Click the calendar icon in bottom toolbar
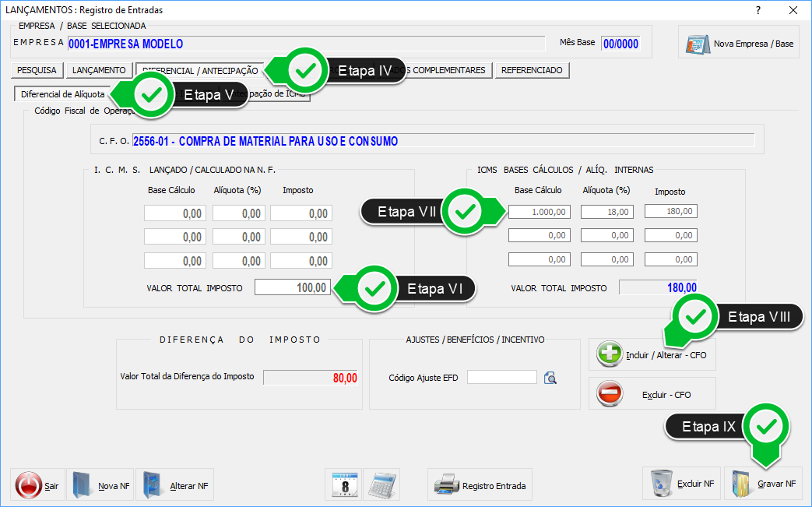Screen dimensions: 812x507 coord(343,485)
